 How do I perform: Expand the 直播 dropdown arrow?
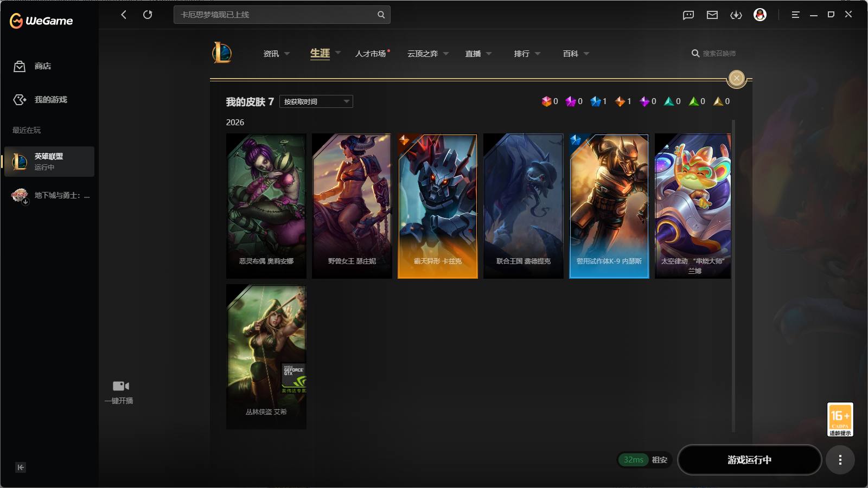(x=489, y=54)
